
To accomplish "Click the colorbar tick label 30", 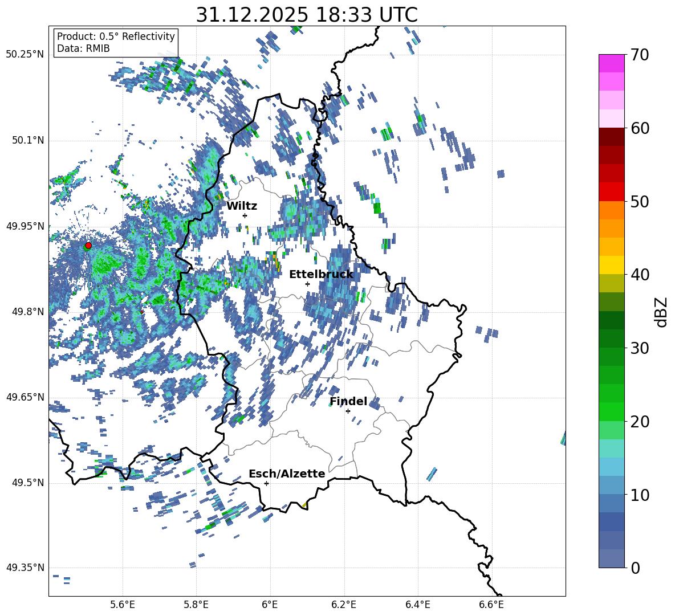I will click(640, 348).
